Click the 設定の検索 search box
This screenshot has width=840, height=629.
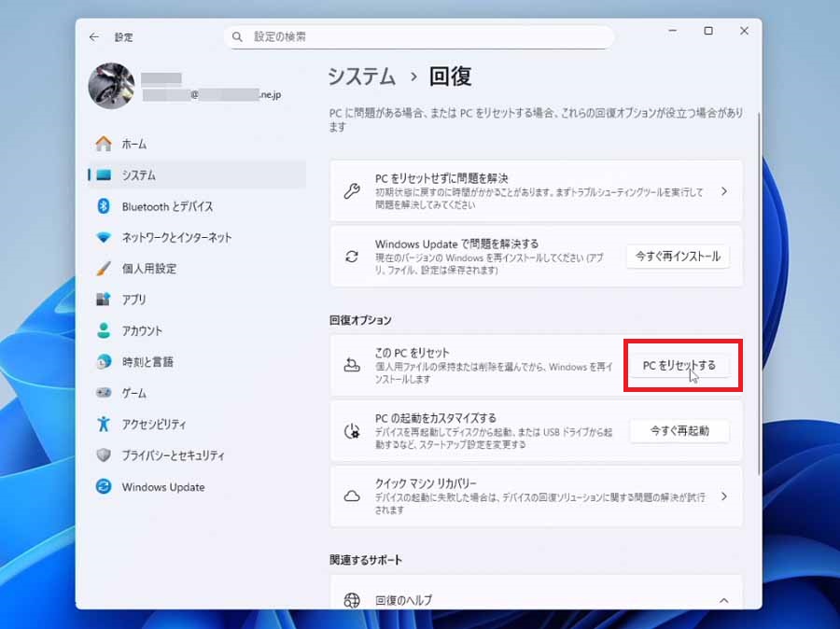point(419,36)
